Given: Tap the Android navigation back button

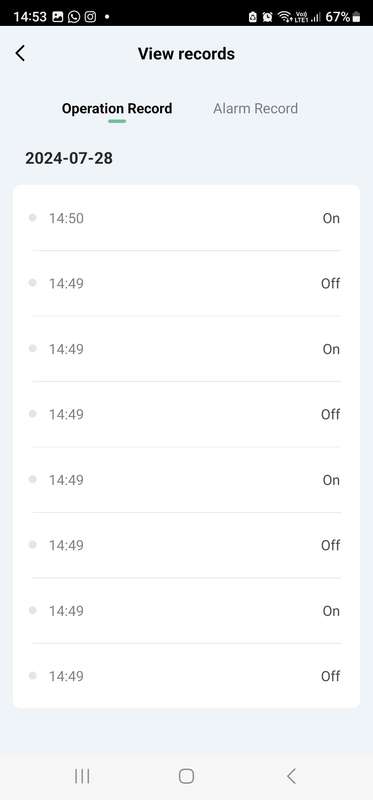Looking at the screenshot, I should click(x=291, y=776).
